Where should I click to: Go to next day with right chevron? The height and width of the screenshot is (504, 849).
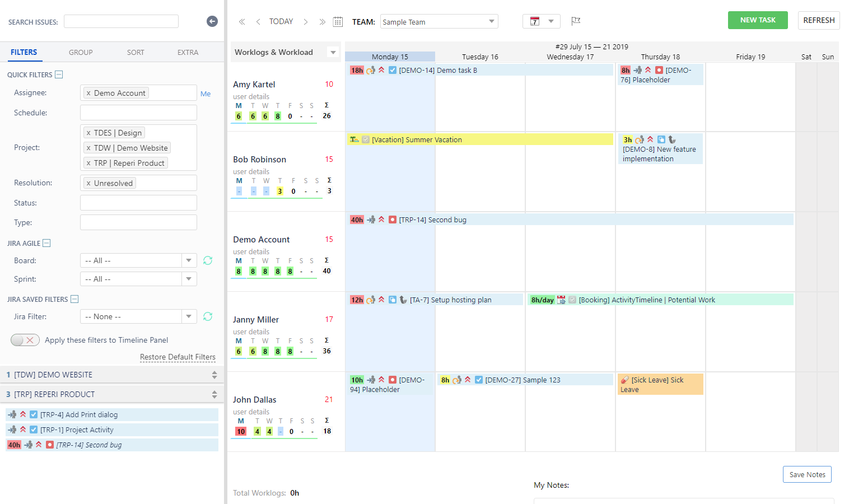pyautogui.click(x=306, y=22)
